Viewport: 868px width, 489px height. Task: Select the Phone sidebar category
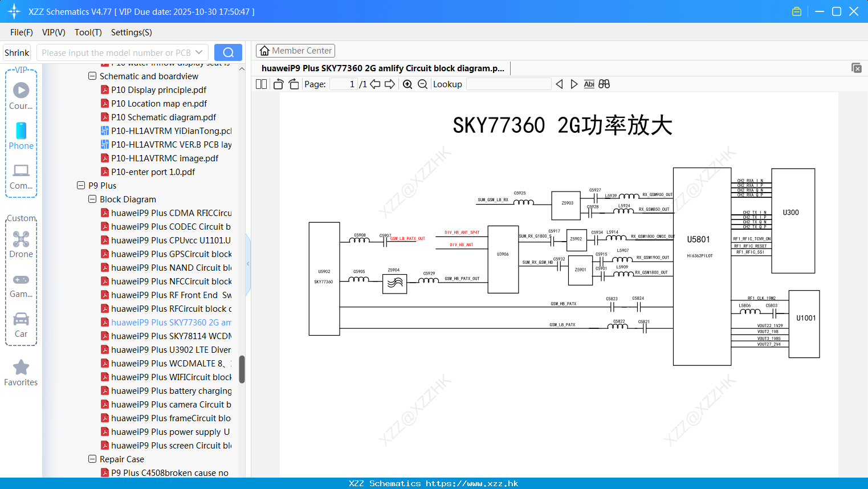(21, 136)
